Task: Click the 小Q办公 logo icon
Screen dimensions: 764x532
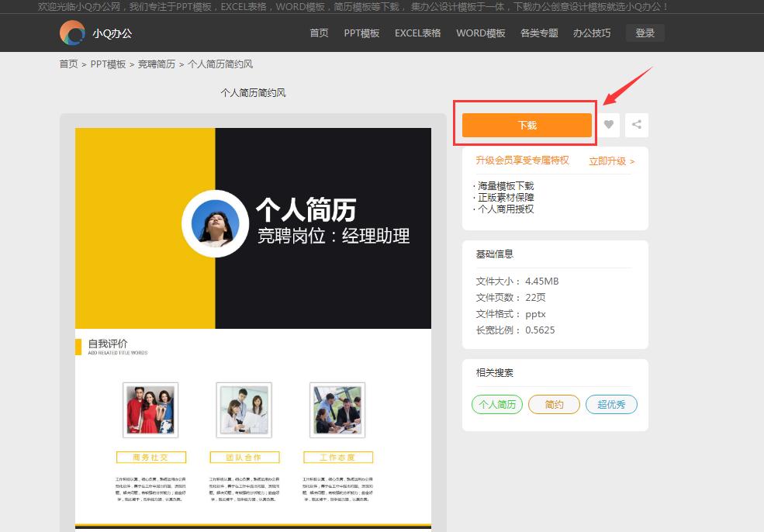Action: [71, 33]
